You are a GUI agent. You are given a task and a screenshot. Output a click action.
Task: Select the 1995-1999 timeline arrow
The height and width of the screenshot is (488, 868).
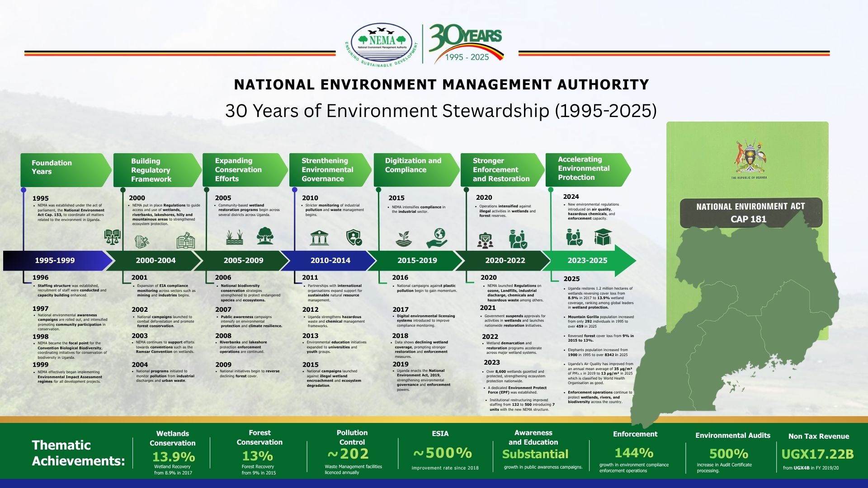tap(55, 261)
